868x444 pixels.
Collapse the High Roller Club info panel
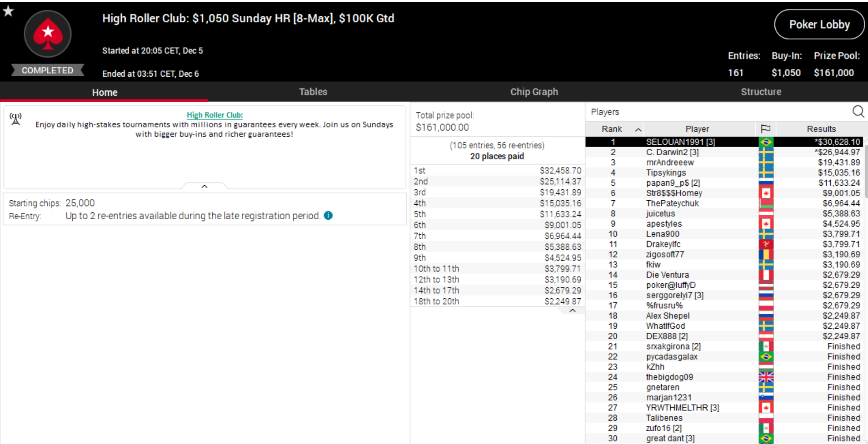pos(205,186)
